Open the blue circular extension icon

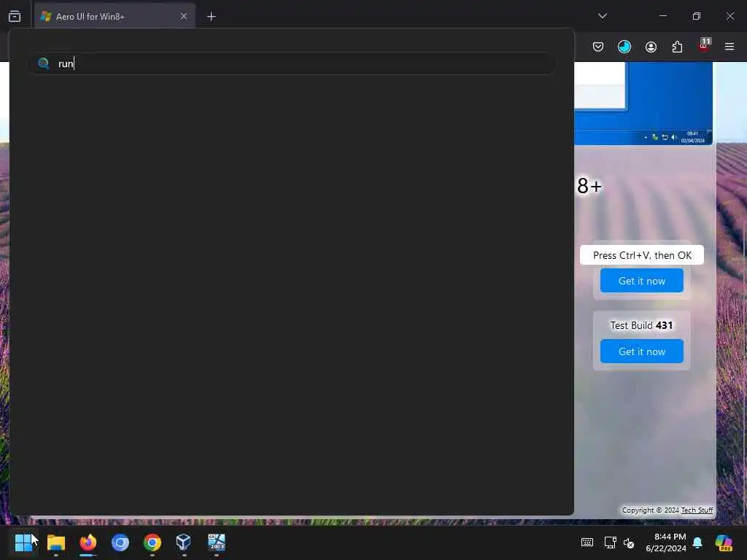coord(624,47)
